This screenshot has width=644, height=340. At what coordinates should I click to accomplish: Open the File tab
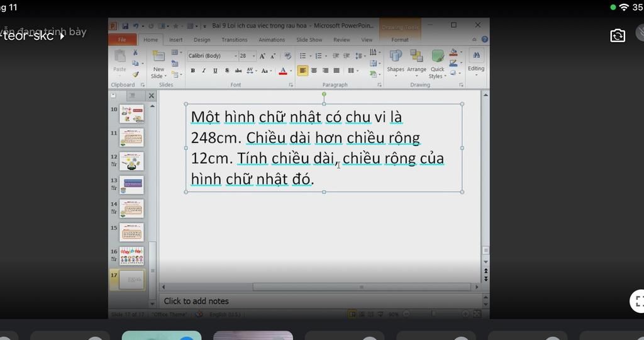[x=123, y=40]
